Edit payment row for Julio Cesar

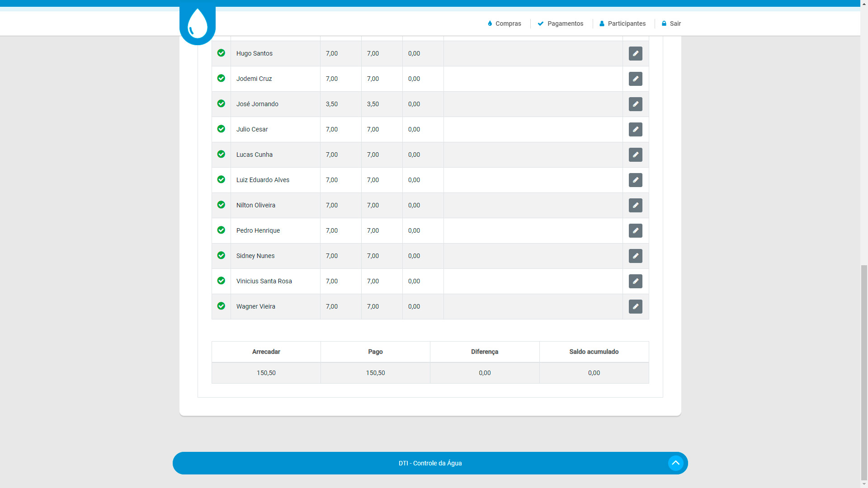(635, 129)
